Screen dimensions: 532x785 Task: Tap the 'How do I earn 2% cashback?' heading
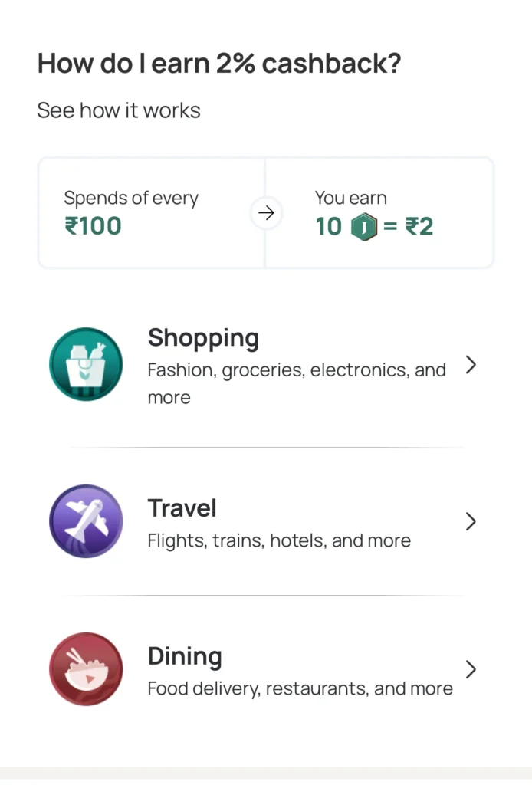point(219,64)
